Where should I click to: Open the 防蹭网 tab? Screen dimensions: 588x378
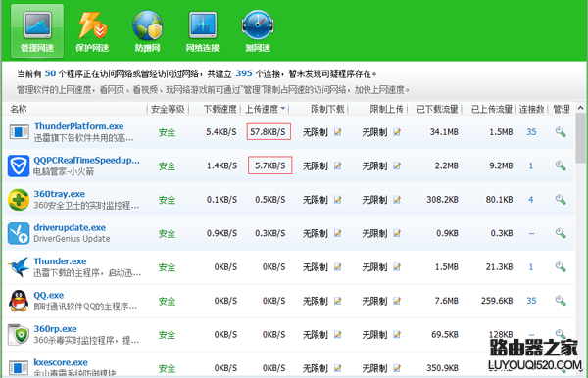pos(147,31)
